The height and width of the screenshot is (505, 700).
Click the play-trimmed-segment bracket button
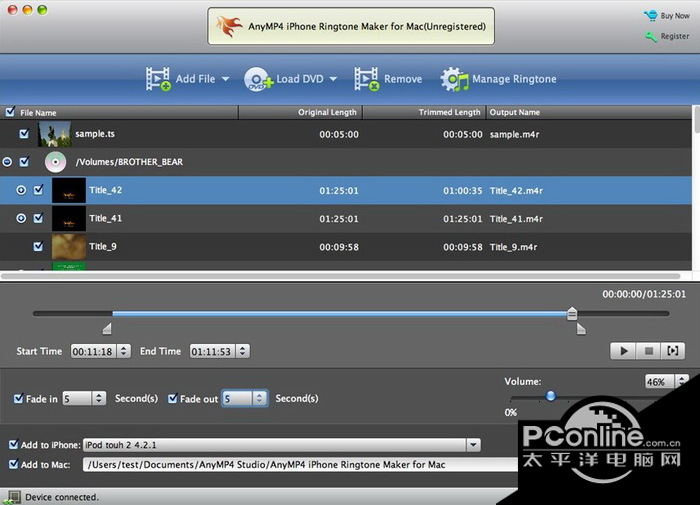[673, 351]
